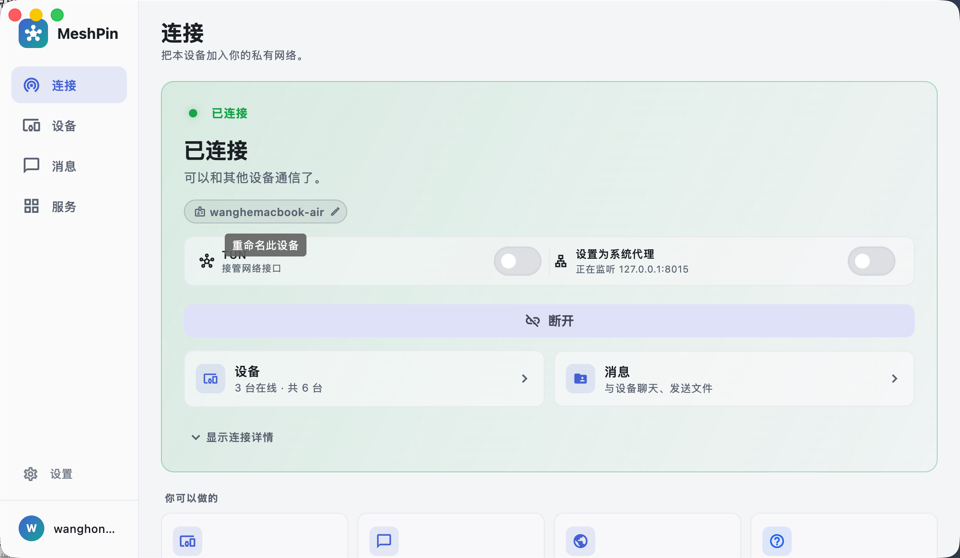Click the 消息 card folder icon
This screenshot has height=558, width=960.
(x=580, y=379)
